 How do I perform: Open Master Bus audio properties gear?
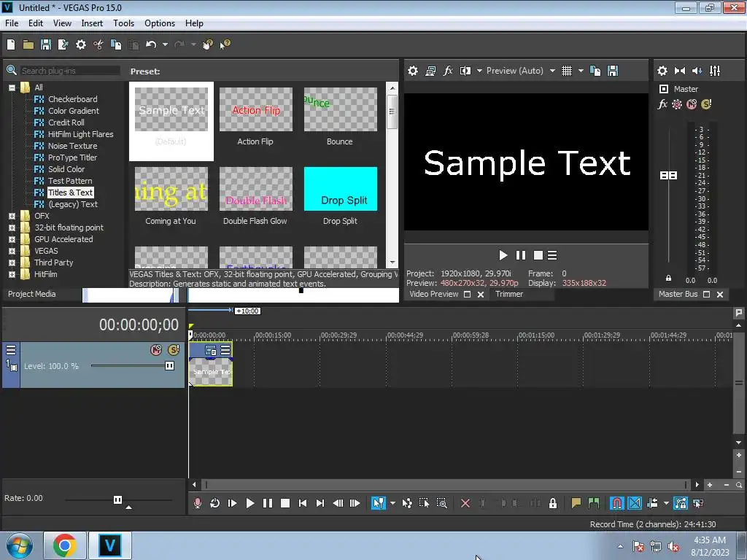pyautogui.click(x=662, y=71)
